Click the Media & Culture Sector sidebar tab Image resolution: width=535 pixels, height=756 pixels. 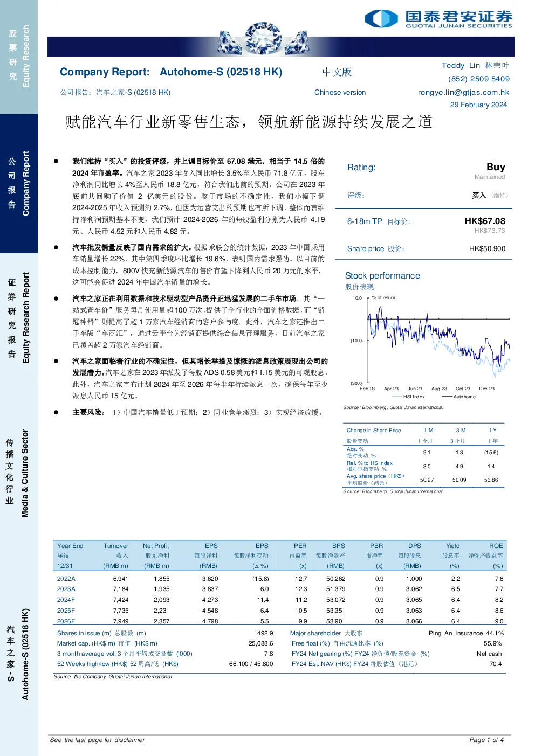point(19,473)
